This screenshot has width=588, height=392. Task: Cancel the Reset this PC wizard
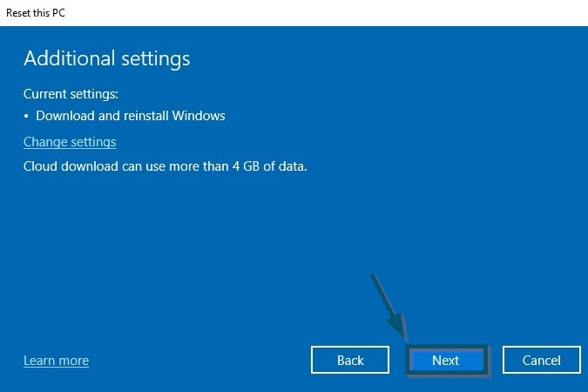coord(542,360)
